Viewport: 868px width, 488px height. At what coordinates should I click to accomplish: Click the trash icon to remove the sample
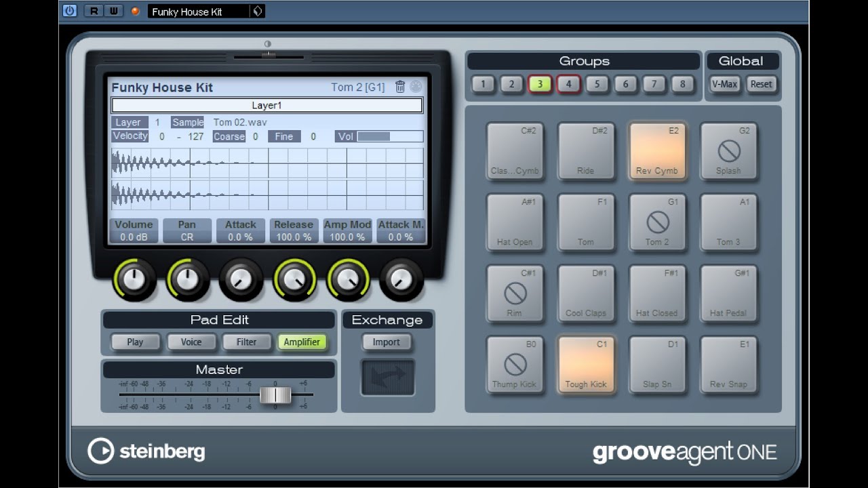400,87
